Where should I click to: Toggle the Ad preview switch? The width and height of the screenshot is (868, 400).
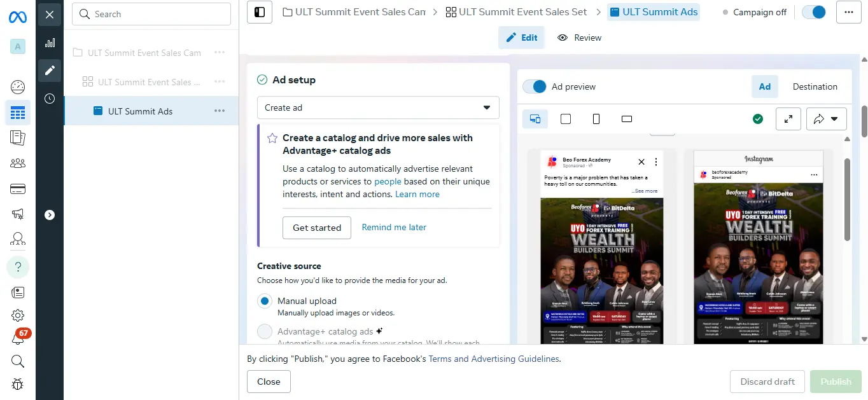[535, 86]
